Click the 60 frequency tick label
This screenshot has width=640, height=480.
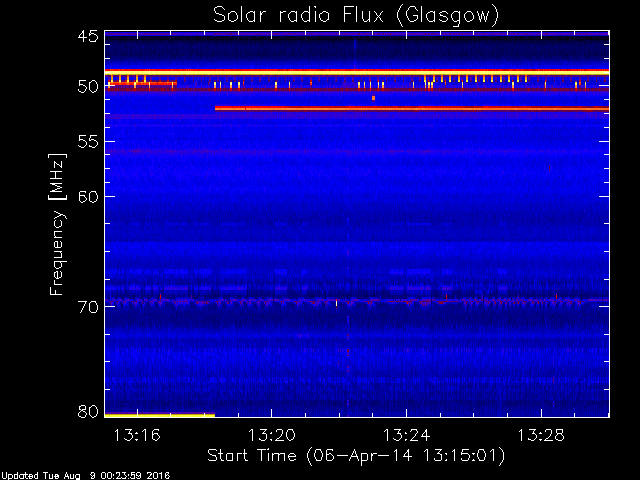pyautogui.click(x=88, y=196)
